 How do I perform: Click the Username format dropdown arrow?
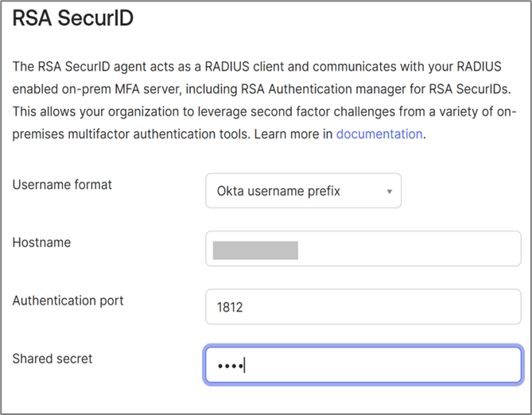[x=389, y=192]
